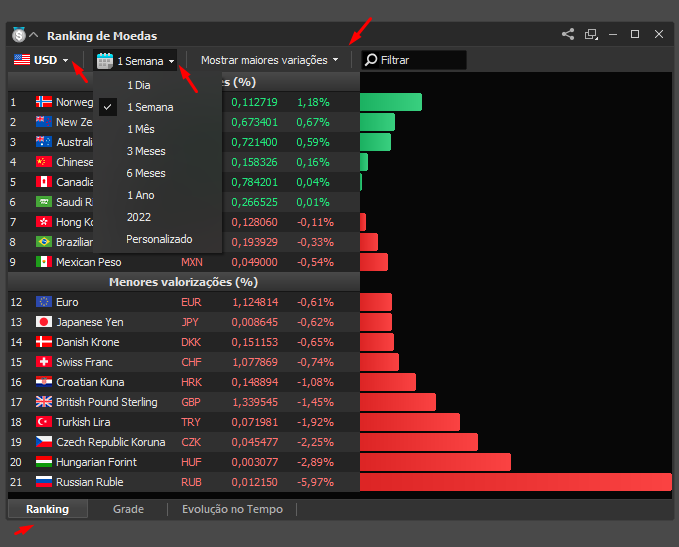Screen dimensions: 679x547
Task: Focus the Filtrar search field
Action: click(414, 60)
